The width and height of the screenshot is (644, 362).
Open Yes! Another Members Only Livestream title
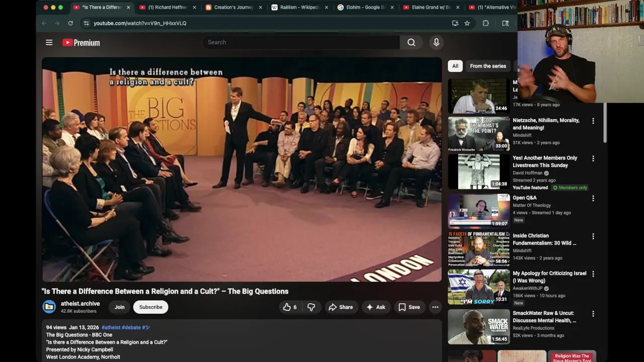click(545, 161)
